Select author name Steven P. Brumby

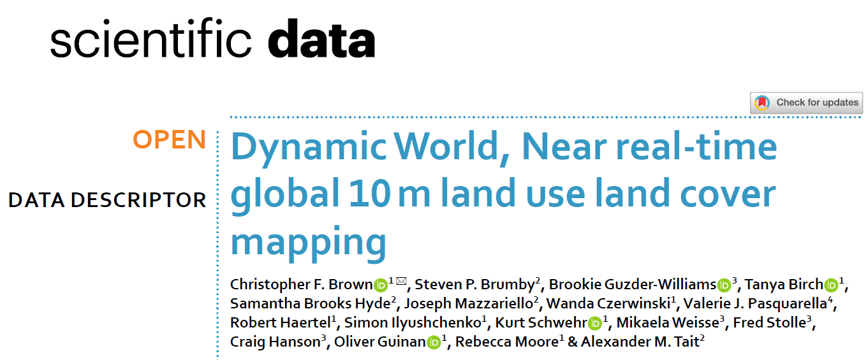[474, 285]
